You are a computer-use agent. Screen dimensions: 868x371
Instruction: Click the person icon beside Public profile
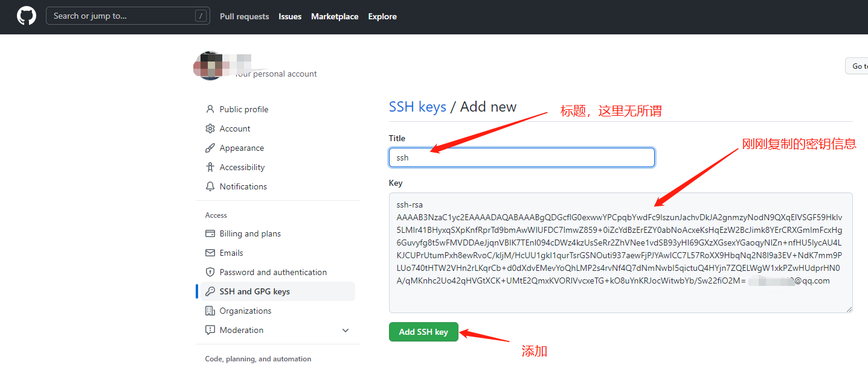pos(210,109)
